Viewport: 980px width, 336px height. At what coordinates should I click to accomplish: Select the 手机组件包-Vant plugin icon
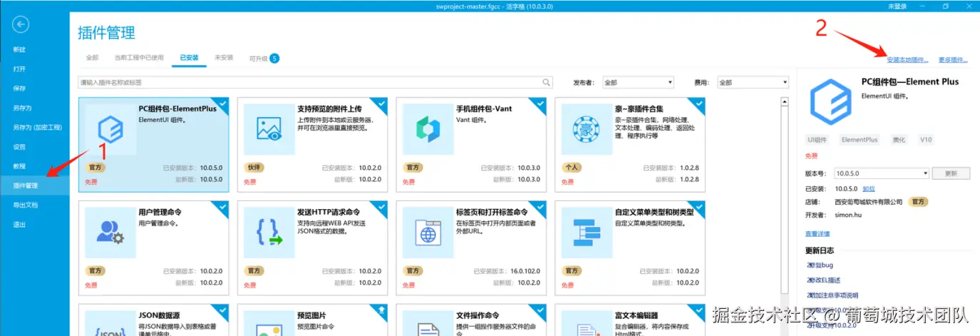pos(428,129)
